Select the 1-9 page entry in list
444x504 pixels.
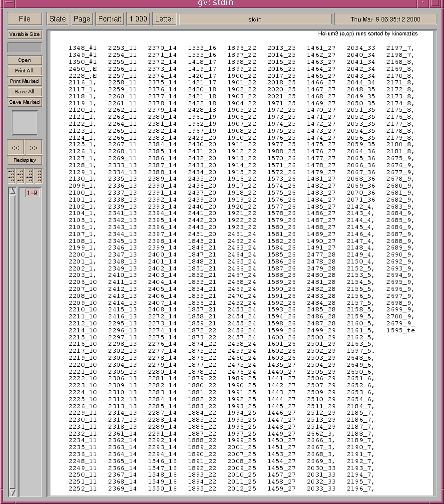pos(32,193)
